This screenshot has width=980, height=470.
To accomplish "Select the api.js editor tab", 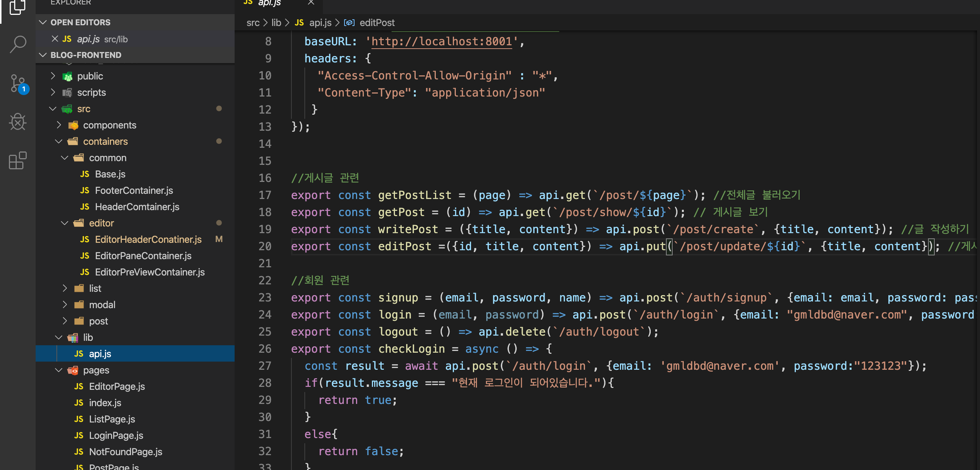I will [x=269, y=3].
